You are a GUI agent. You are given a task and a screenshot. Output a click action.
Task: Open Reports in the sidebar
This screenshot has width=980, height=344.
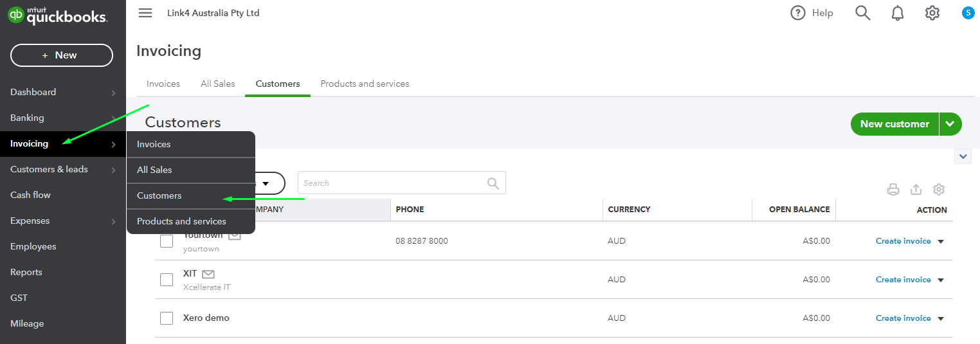tap(63, 272)
